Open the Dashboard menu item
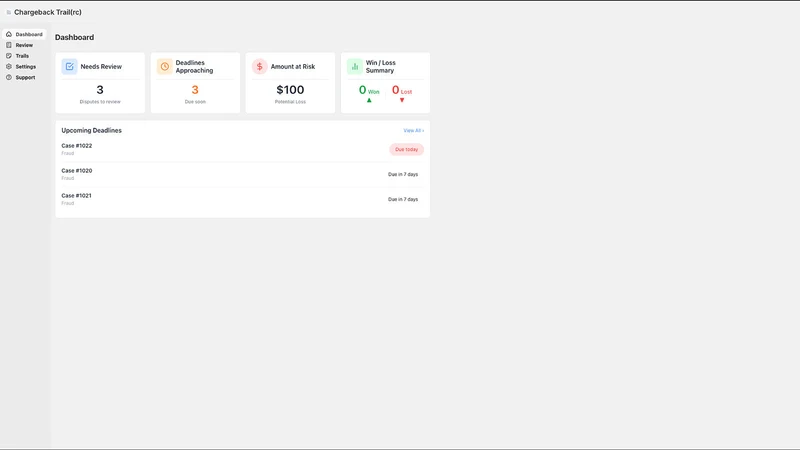The width and height of the screenshot is (800, 450). pyautogui.click(x=24, y=34)
